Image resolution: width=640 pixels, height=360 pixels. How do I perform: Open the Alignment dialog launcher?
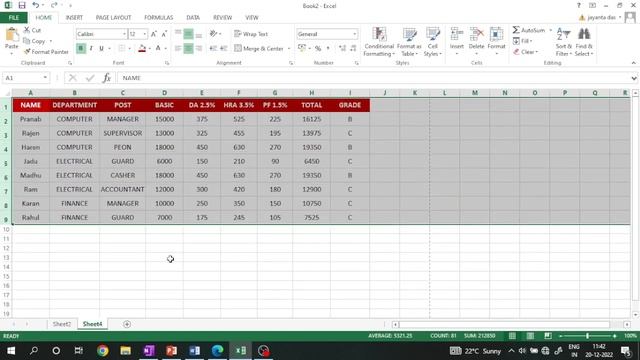[x=291, y=63]
